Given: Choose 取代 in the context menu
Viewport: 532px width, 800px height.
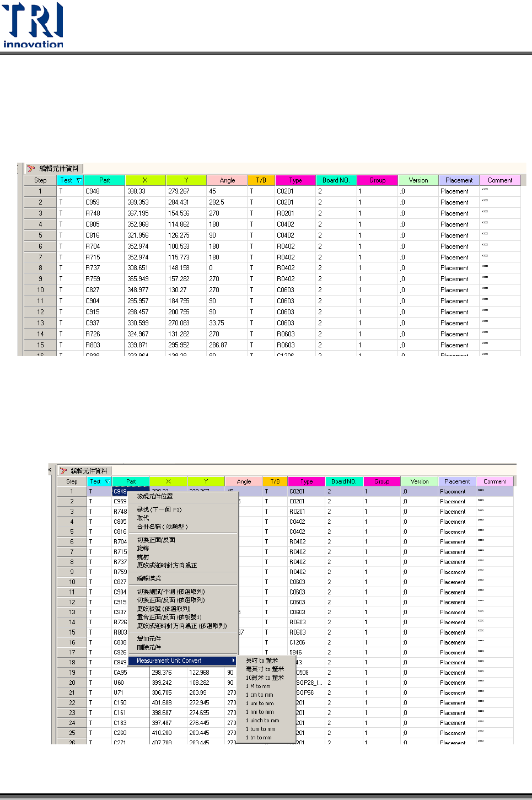Looking at the screenshot, I should click(143, 518).
